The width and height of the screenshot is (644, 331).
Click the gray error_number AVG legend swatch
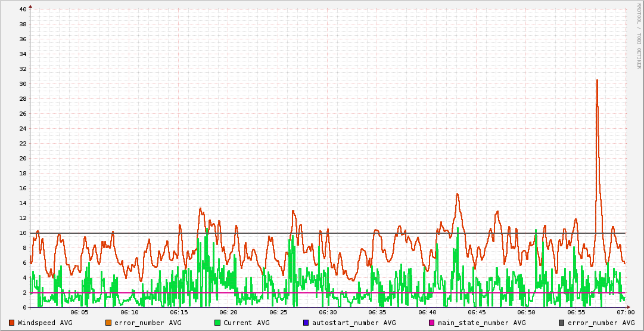(561, 323)
